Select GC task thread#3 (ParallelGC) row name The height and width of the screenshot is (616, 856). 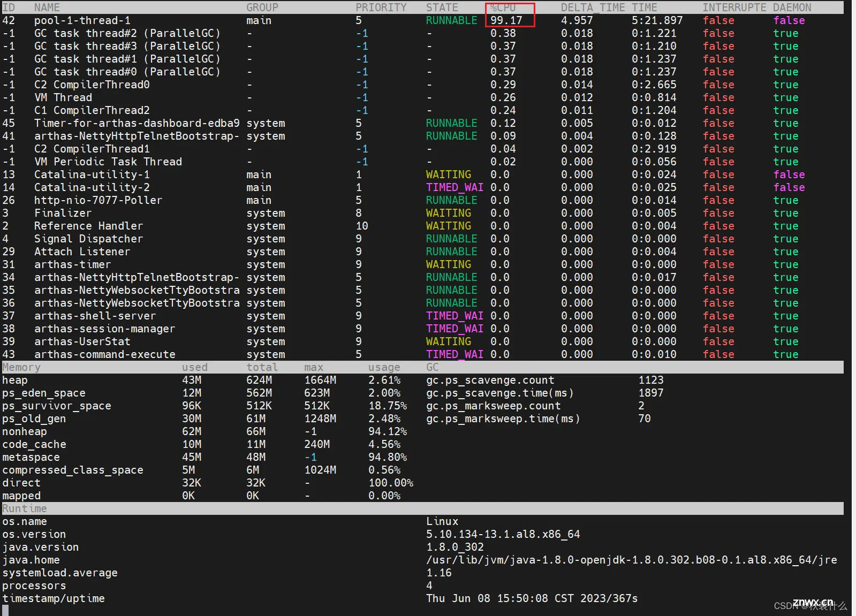[127, 46]
